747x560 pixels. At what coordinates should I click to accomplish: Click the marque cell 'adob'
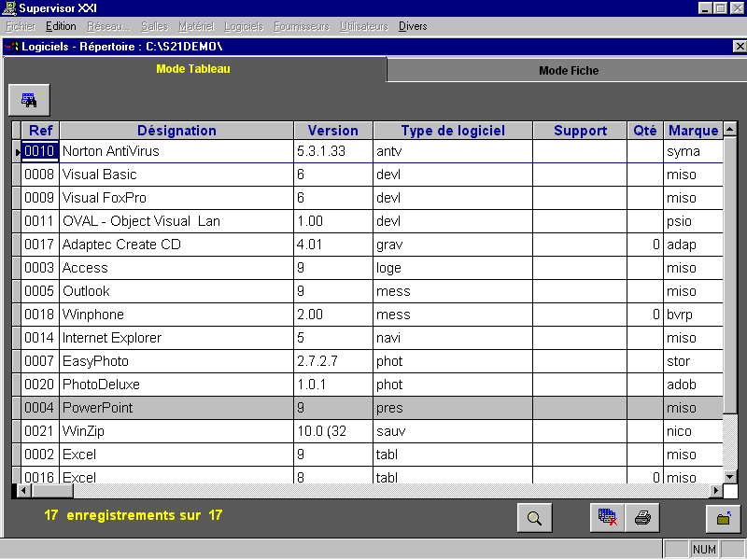click(694, 385)
